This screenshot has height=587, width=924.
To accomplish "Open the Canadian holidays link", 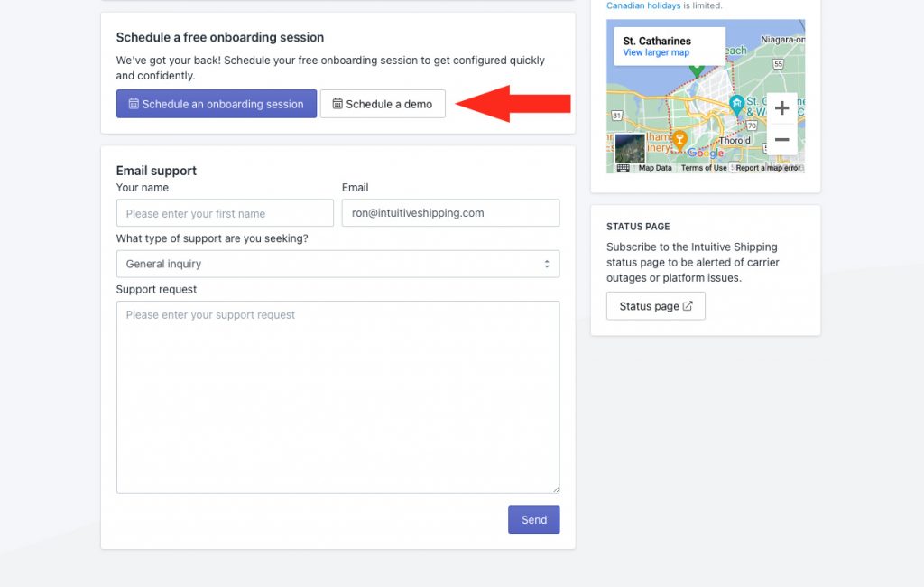I will click(642, 5).
